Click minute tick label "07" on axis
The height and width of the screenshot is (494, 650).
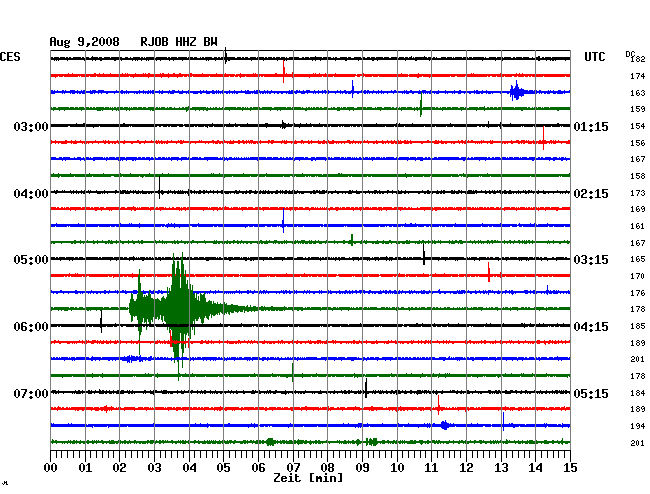[x=293, y=467]
